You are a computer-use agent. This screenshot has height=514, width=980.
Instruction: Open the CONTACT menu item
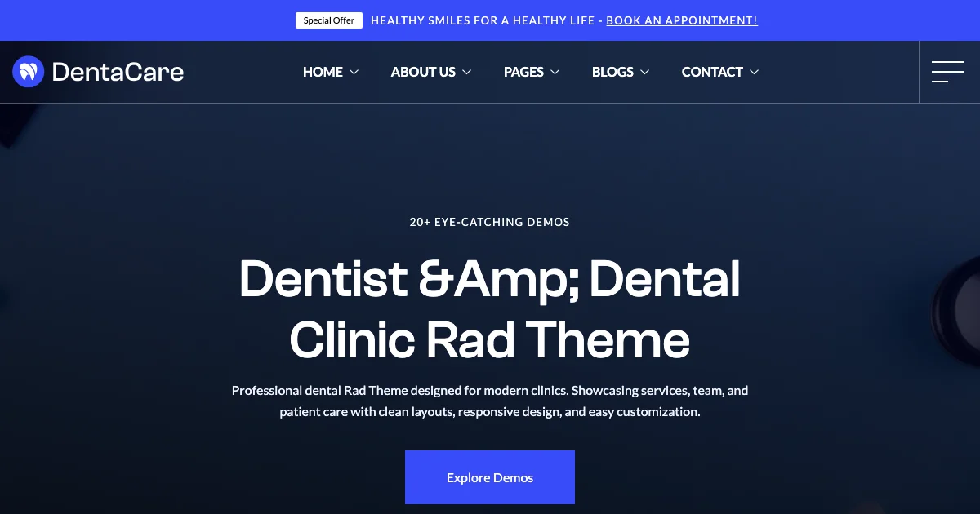[x=712, y=72]
